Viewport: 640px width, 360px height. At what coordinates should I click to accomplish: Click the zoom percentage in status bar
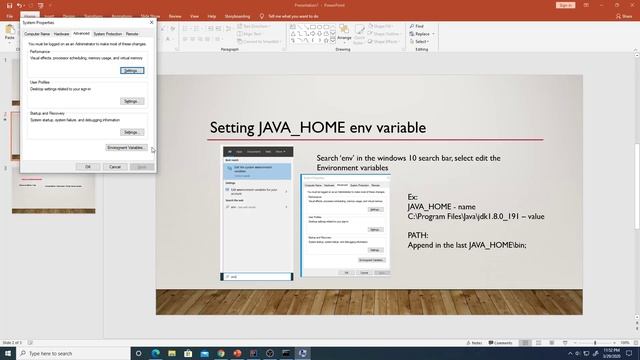tap(625, 343)
